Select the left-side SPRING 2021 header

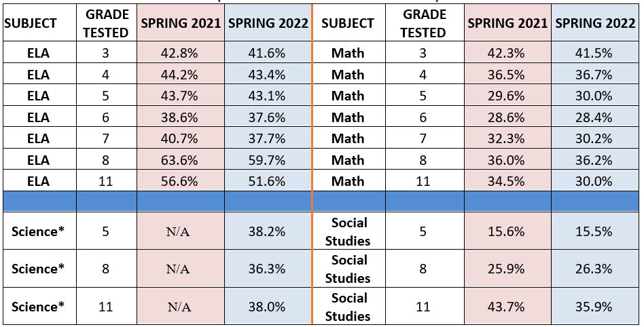tap(181, 23)
